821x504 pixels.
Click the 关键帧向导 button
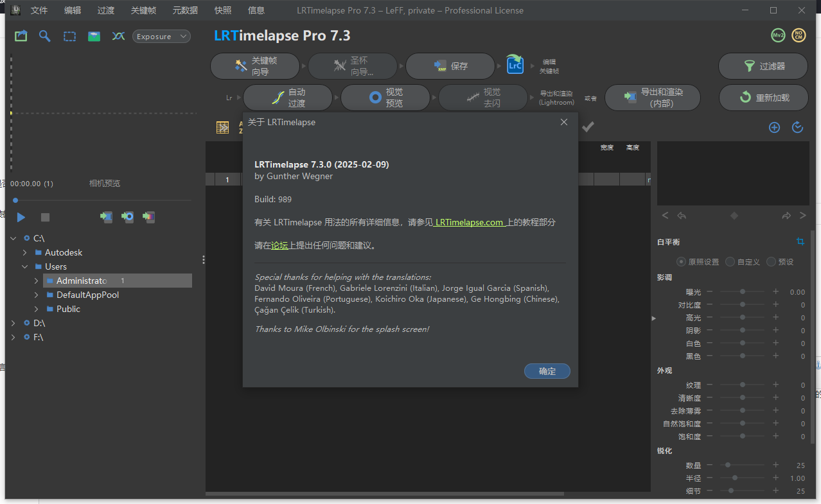point(255,66)
